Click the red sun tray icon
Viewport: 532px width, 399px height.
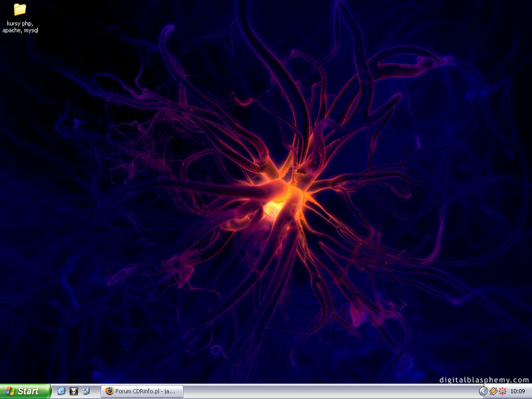tap(503, 391)
